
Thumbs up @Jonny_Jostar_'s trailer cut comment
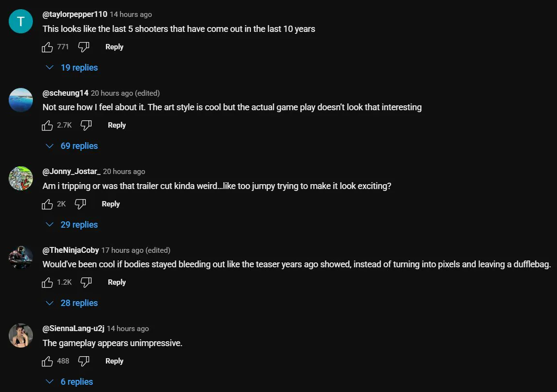(47, 204)
